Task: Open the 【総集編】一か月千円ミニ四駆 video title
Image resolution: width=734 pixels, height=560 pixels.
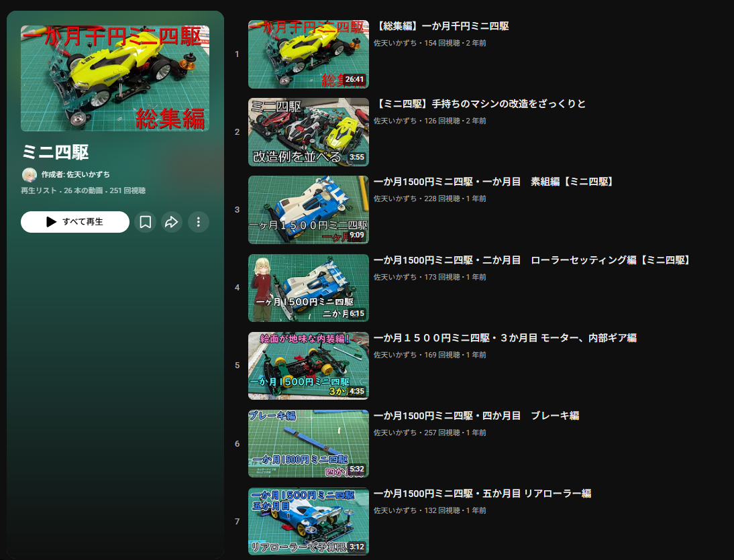Action: point(441,26)
